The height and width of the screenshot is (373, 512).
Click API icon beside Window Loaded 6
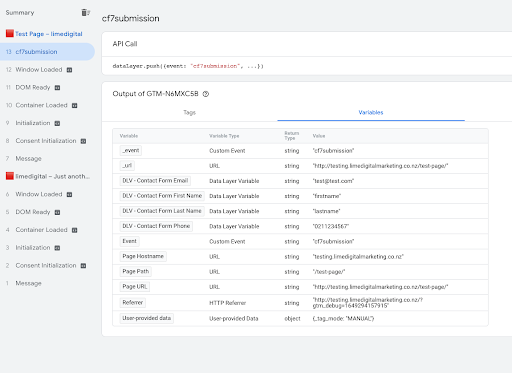point(69,194)
